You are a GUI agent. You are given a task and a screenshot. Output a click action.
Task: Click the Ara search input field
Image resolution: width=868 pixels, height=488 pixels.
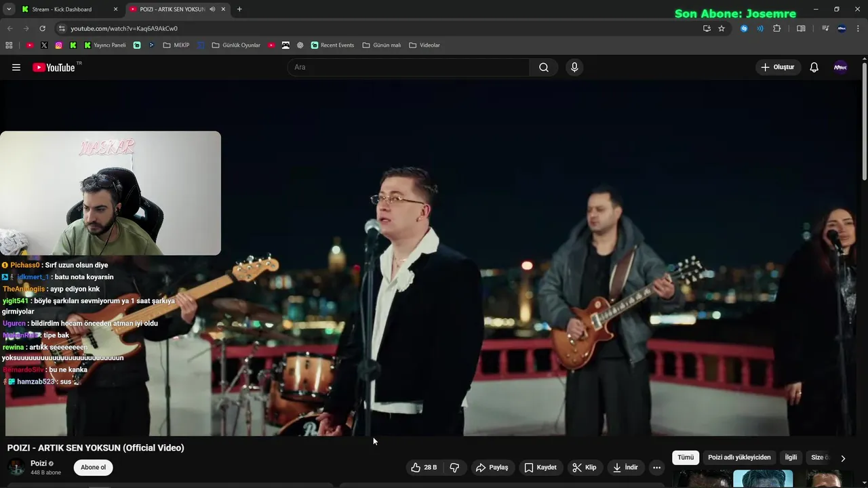click(x=409, y=67)
